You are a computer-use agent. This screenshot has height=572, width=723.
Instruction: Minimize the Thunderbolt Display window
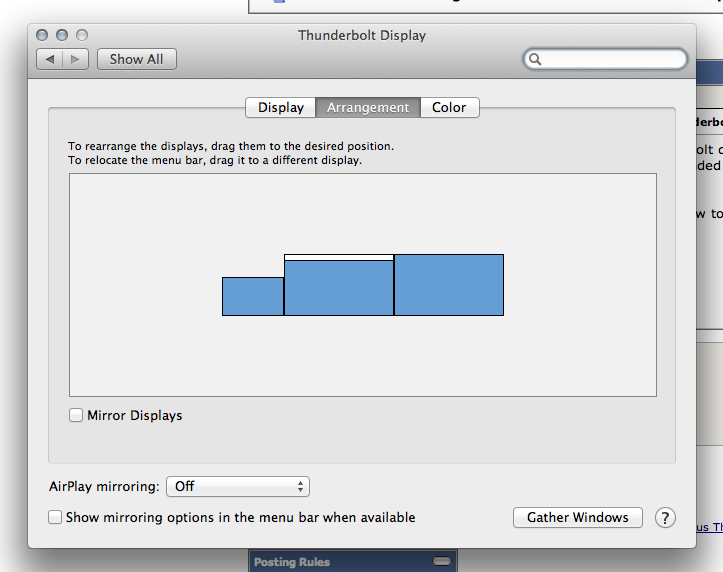(x=62, y=35)
